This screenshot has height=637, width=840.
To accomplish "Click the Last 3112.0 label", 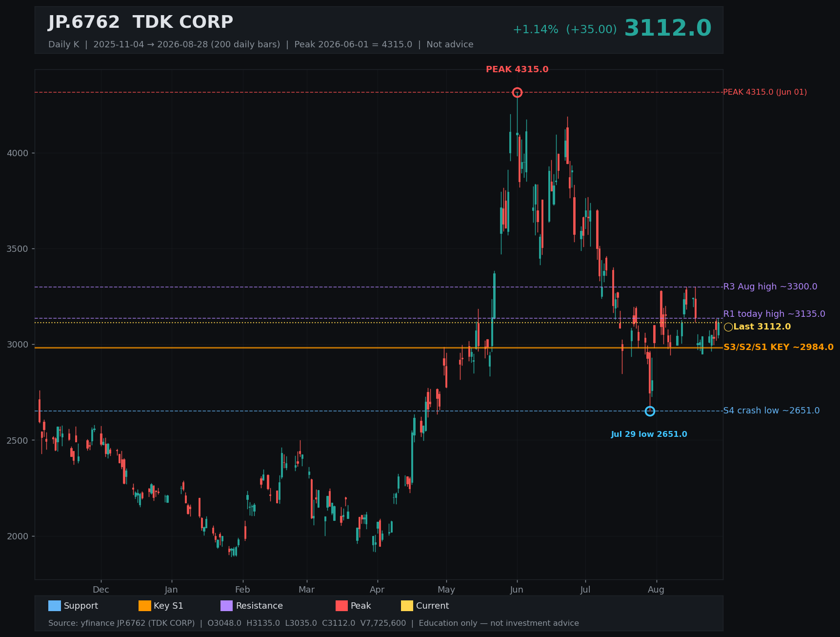I will [x=762, y=327].
